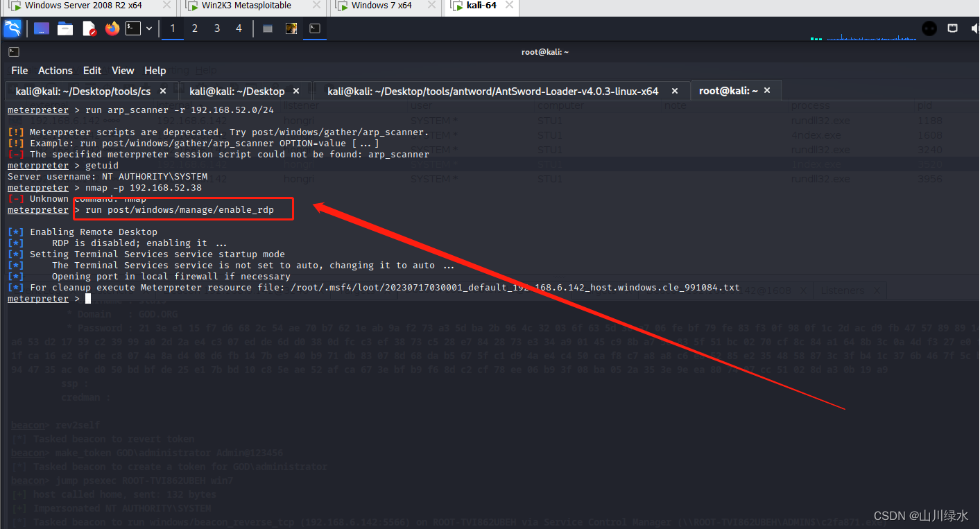Click the cleanup resource file path line
The height and width of the screenshot is (529, 980).
pos(374,287)
